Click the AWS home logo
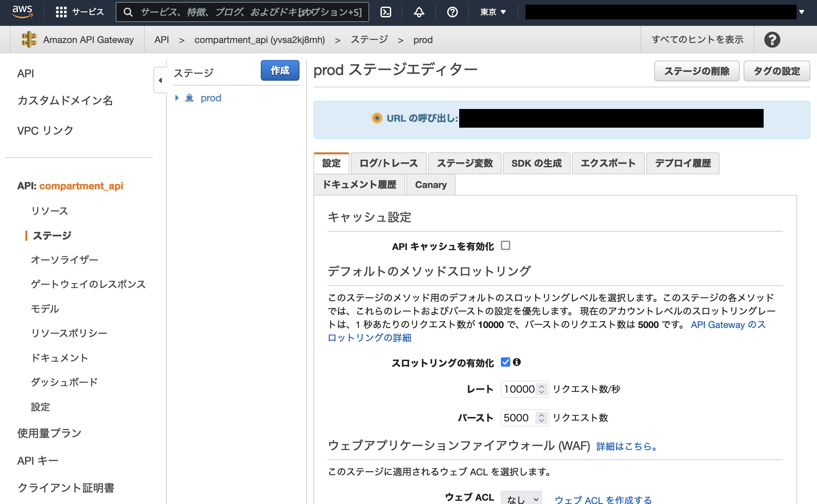The height and width of the screenshot is (504, 817). (22, 12)
